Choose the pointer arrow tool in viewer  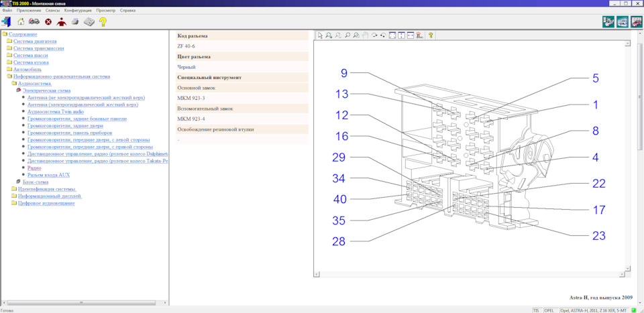click(x=321, y=36)
